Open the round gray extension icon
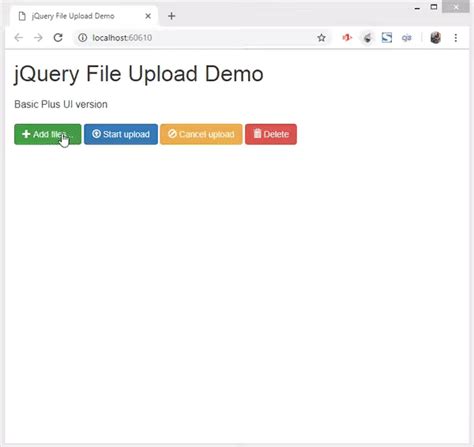 367,38
